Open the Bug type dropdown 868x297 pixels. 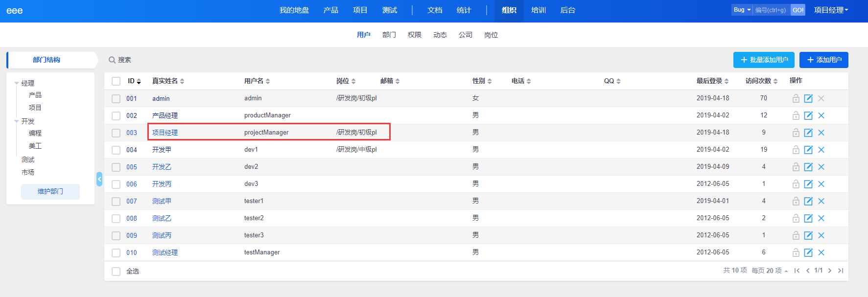(x=742, y=10)
